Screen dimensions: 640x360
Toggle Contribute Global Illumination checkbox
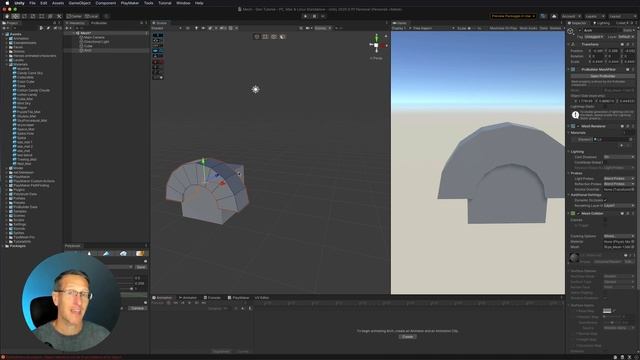pos(605,162)
